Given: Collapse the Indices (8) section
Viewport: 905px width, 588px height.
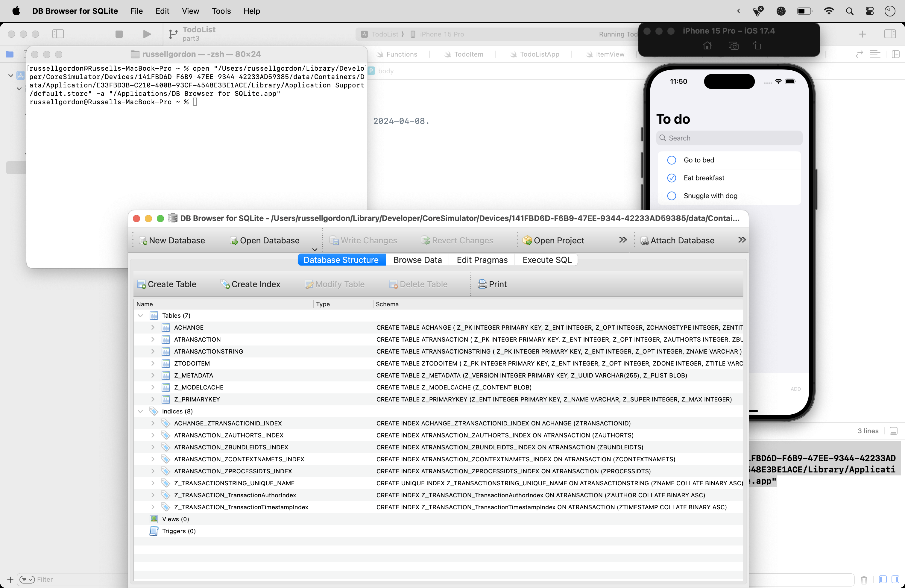Looking at the screenshot, I should tap(141, 411).
